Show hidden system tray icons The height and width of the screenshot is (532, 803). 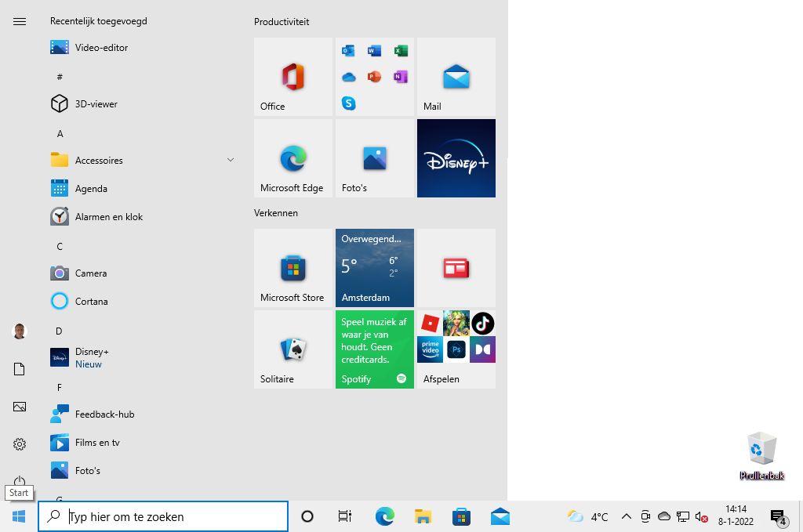627,516
